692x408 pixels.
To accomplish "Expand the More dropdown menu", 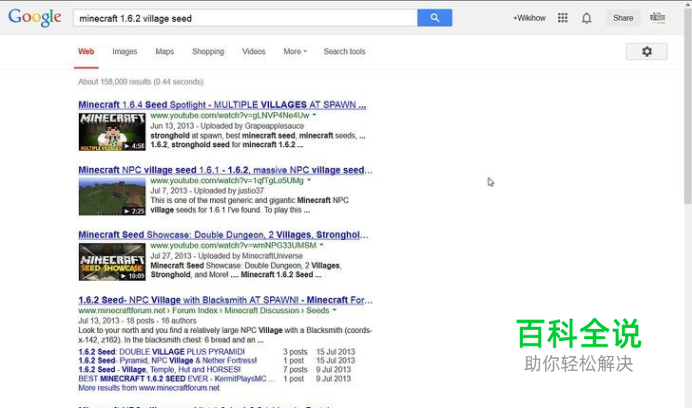I will 295,51.
